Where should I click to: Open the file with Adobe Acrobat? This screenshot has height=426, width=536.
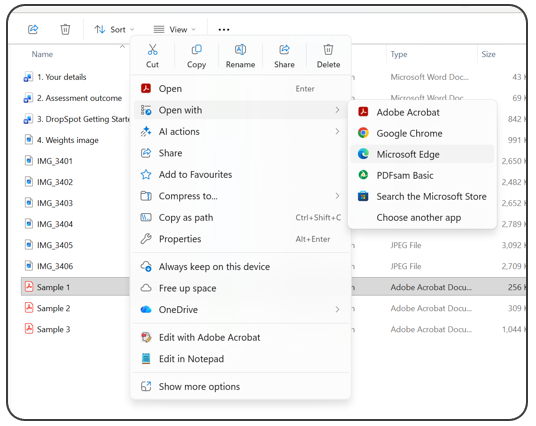(x=422, y=112)
